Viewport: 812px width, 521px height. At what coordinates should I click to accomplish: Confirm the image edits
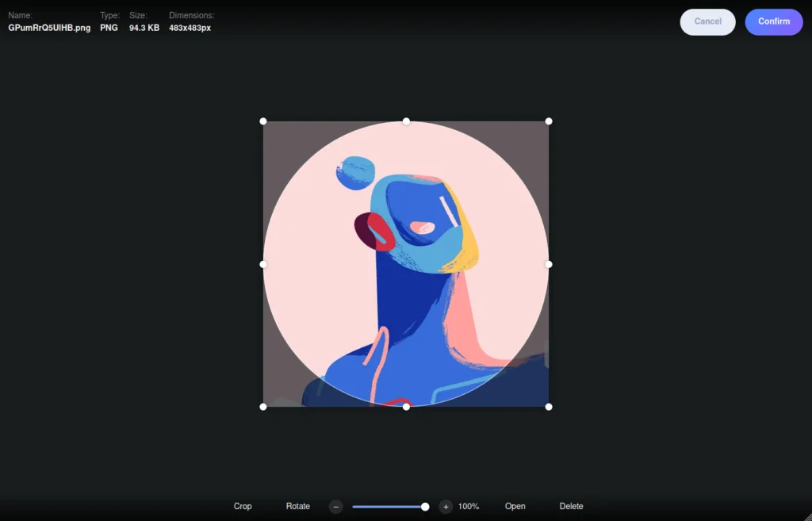click(773, 21)
